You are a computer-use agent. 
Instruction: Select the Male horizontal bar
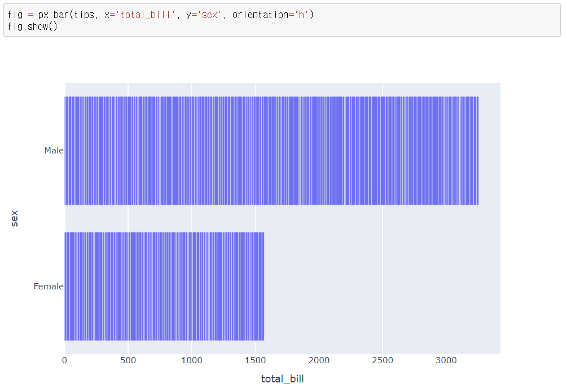point(271,151)
